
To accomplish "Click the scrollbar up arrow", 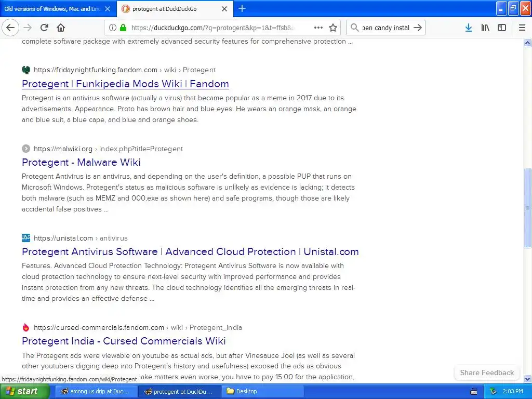I will click(x=528, y=43).
